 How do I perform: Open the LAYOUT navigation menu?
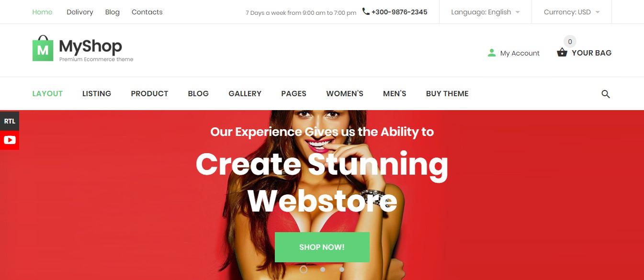pos(47,94)
